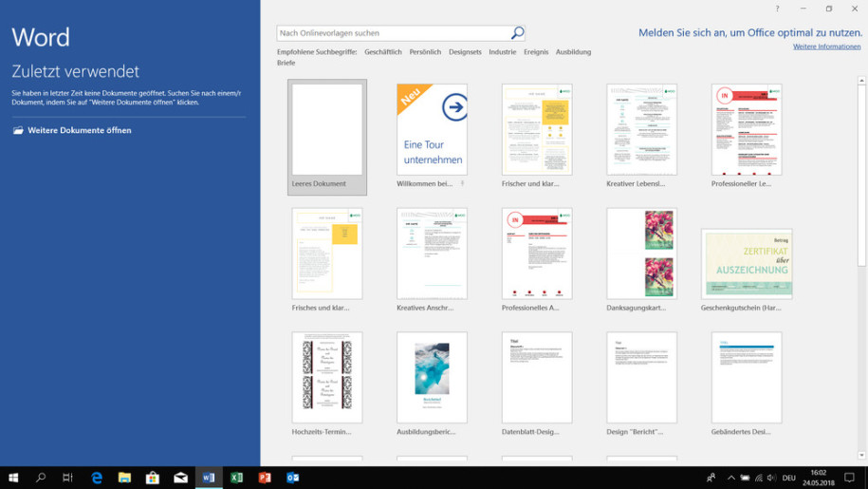Screen dimensions: 868x489
Task: Open the Mail app from the taskbar
Action: [180, 478]
